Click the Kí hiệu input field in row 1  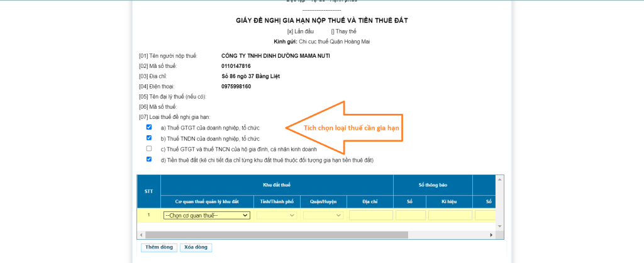[x=450, y=215]
